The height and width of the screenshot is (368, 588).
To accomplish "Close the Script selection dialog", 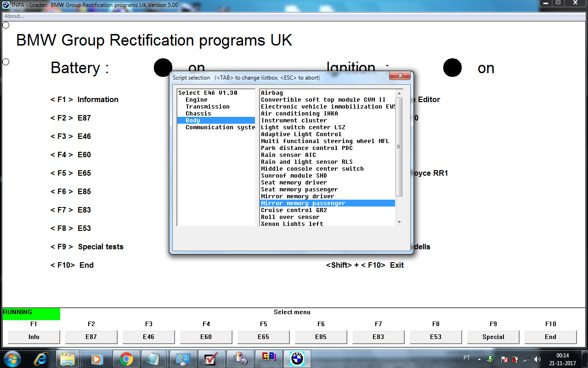I will 400,76.
